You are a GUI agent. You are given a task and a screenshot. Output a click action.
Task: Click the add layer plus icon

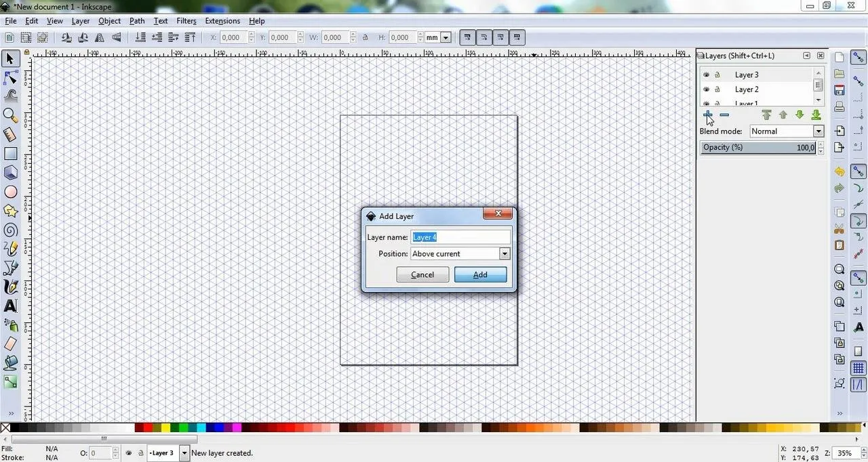click(708, 114)
